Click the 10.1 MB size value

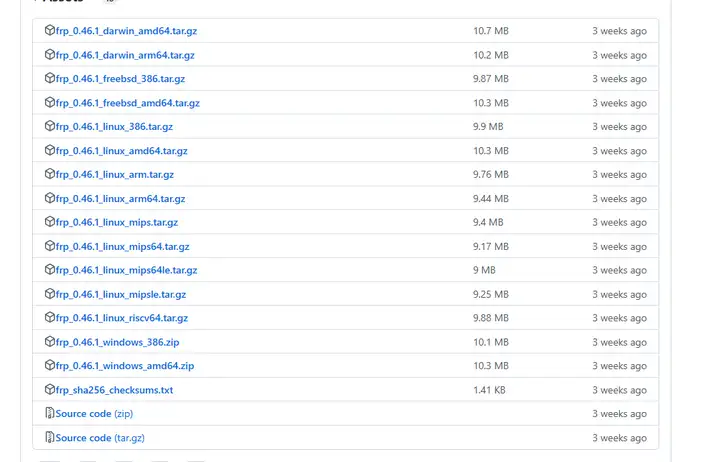(491, 343)
